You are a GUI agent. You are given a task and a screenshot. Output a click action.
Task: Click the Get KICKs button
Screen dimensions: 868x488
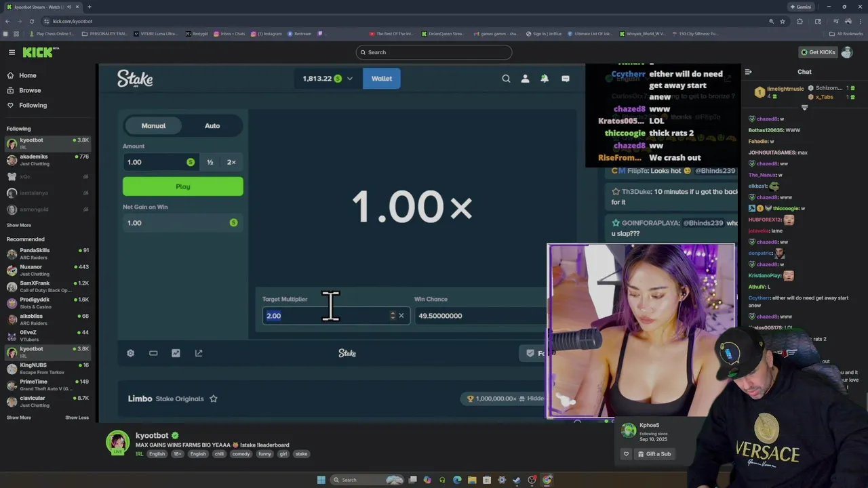(x=818, y=52)
